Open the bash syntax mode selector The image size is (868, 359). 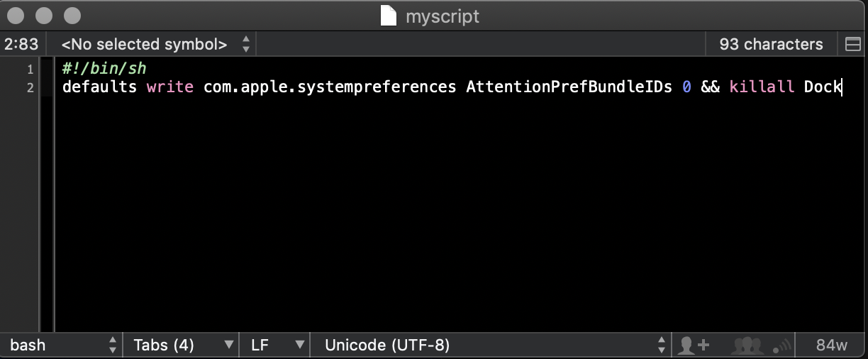[62, 345]
